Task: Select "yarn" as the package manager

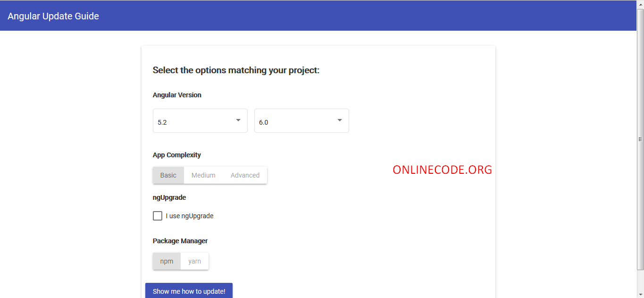Action: 194,261
